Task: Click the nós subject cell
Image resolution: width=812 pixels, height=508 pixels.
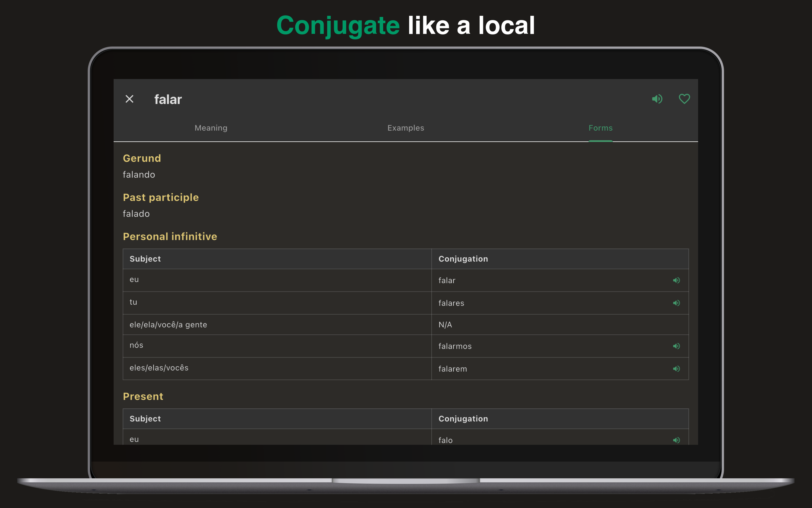Action: coord(277,346)
